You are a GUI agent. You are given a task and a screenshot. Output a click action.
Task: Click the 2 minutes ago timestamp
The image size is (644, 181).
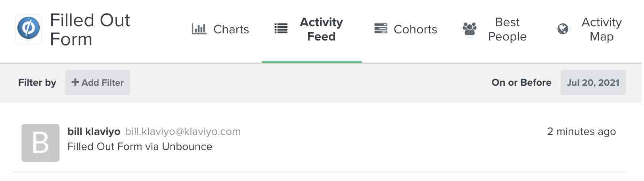point(581,132)
